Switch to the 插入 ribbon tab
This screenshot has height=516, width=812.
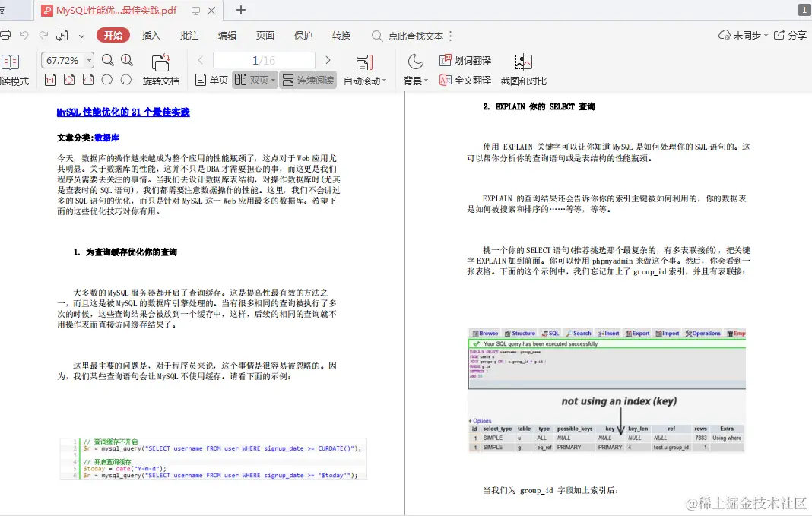click(x=152, y=33)
